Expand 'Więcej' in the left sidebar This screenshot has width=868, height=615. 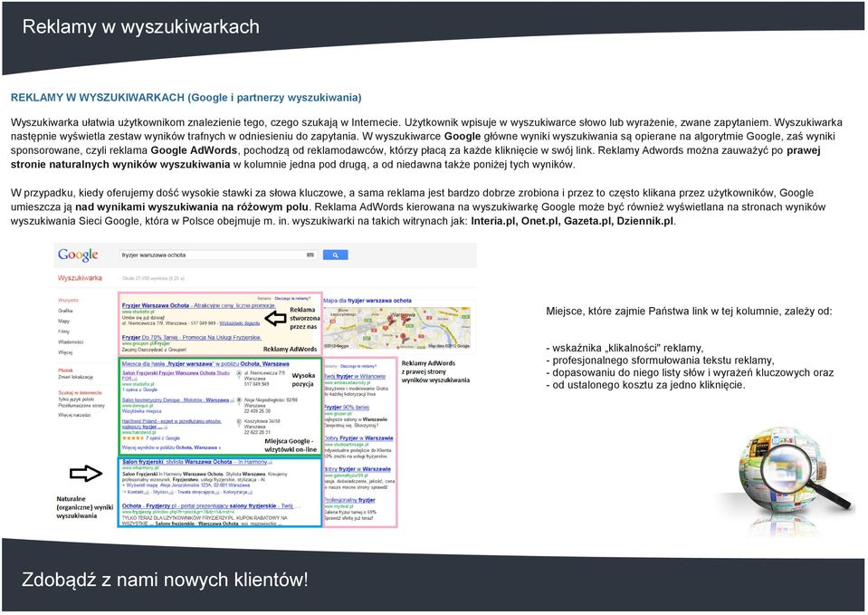(65, 352)
